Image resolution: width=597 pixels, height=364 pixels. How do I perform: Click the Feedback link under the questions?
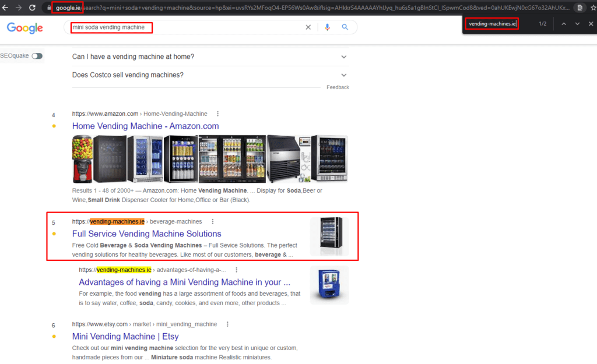tap(338, 87)
